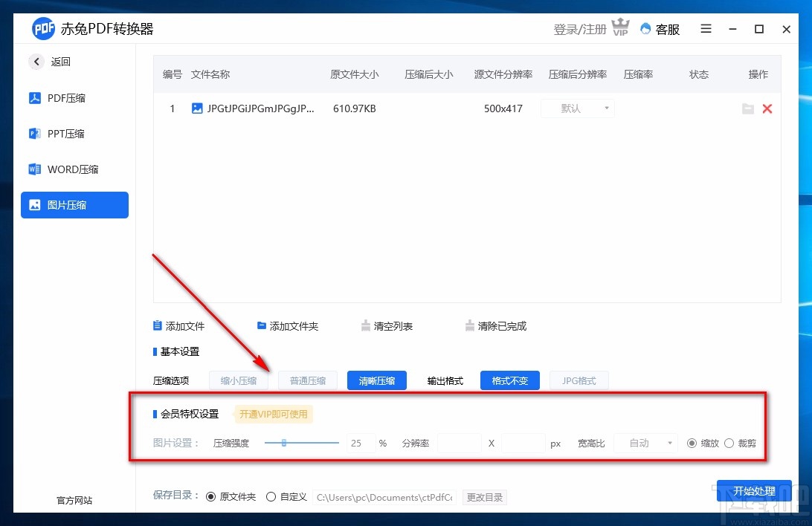Choose the 裁剪 aspect mode

[731, 443]
